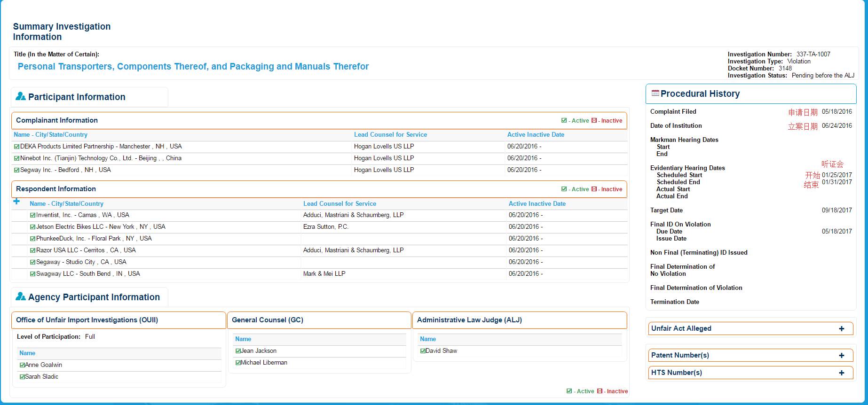Click 'Level of Participation: Full' text

coord(56,337)
